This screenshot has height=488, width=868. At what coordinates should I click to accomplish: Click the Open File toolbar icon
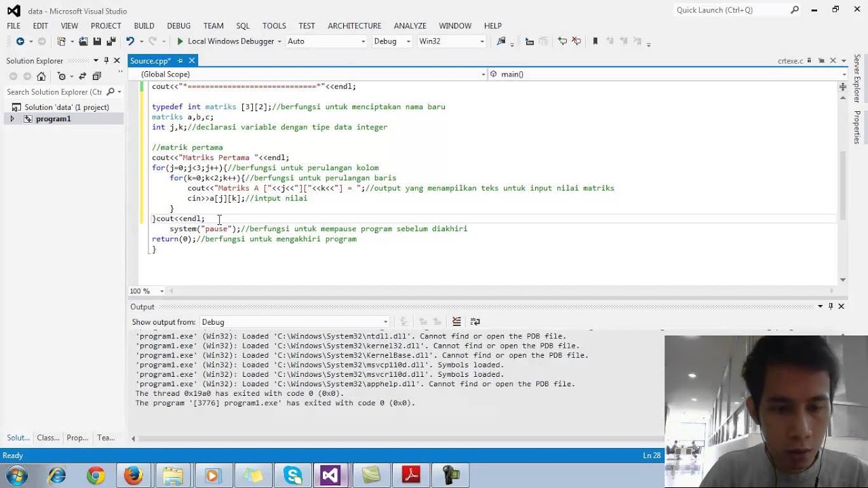click(x=83, y=41)
